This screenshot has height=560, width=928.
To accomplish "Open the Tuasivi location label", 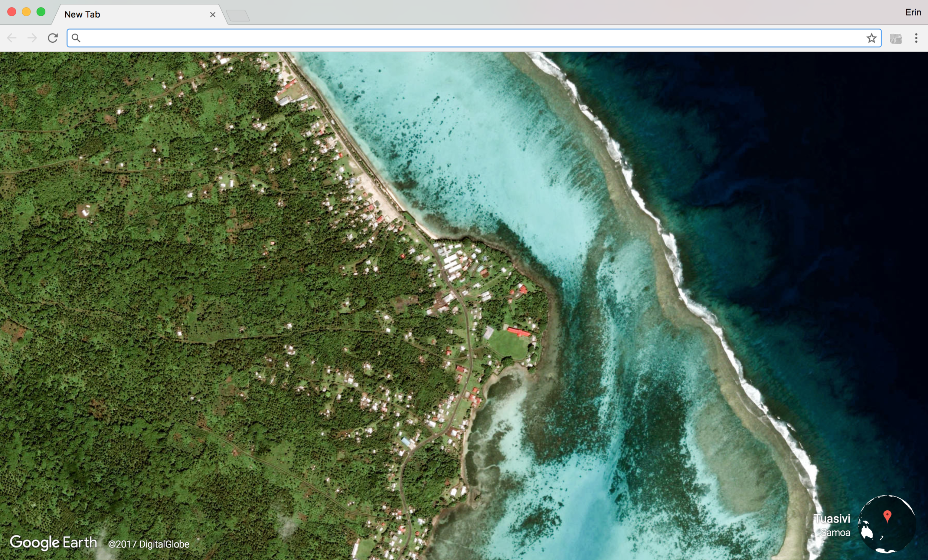I will click(832, 519).
